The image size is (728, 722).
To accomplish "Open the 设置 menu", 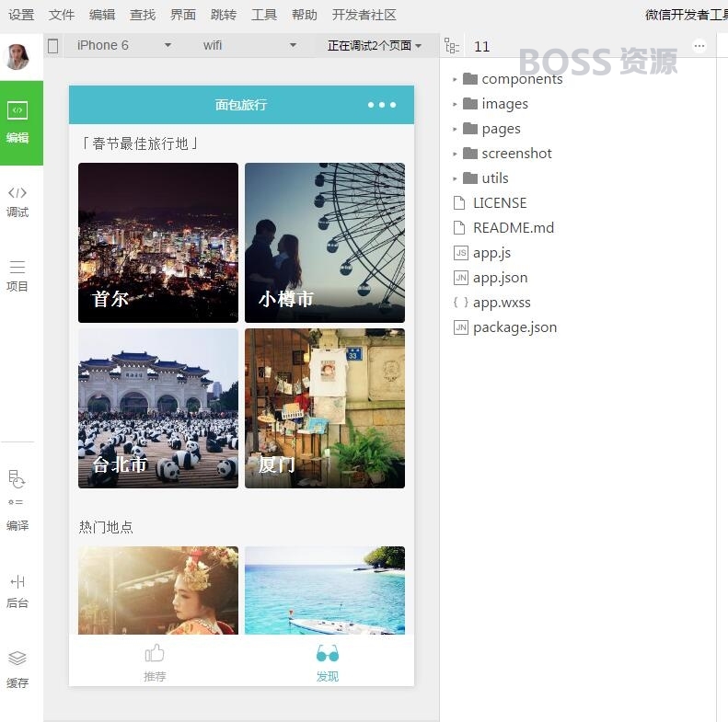I will [x=21, y=15].
